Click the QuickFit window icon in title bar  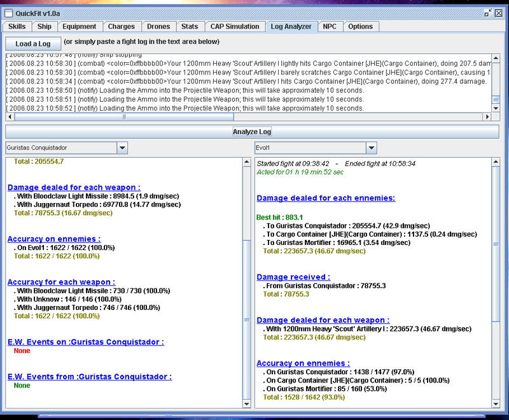9,12
